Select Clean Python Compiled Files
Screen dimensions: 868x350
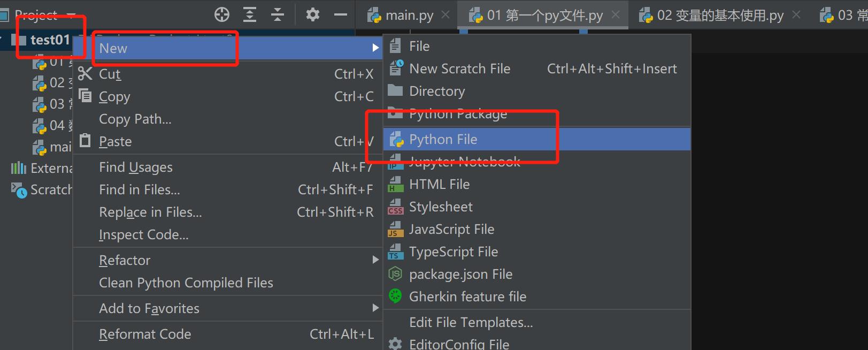pos(228,283)
